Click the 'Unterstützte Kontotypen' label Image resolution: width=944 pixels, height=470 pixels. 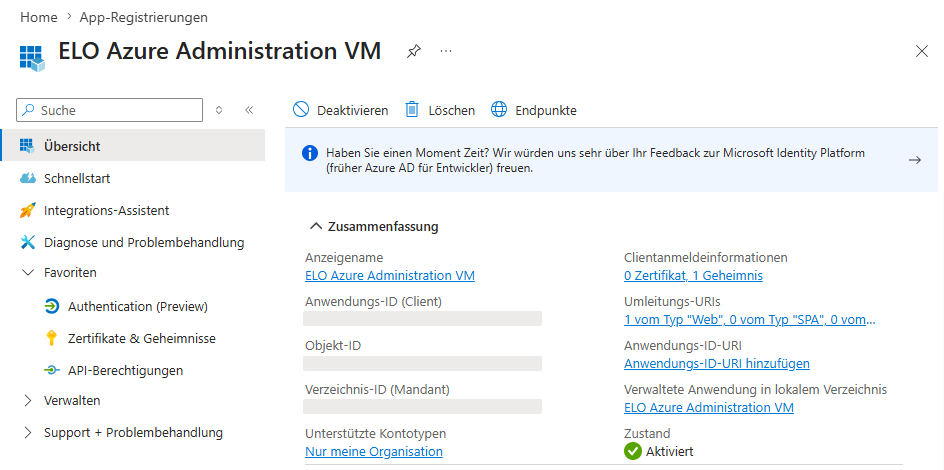pos(376,433)
